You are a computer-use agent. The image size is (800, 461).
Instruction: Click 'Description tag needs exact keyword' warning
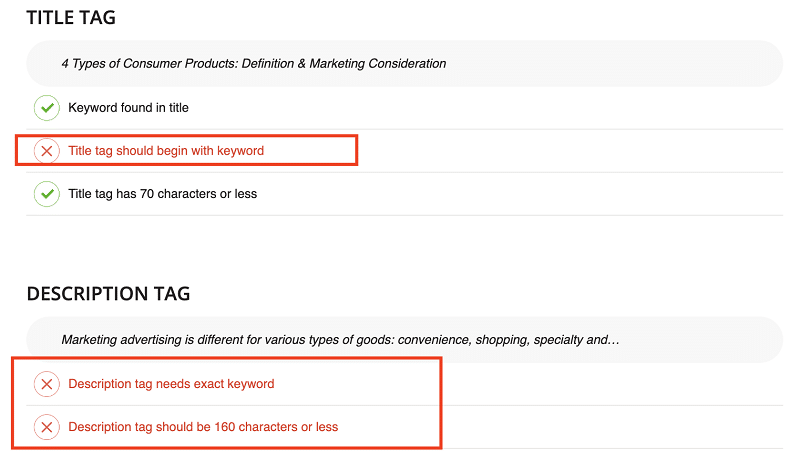tap(171, 384)
